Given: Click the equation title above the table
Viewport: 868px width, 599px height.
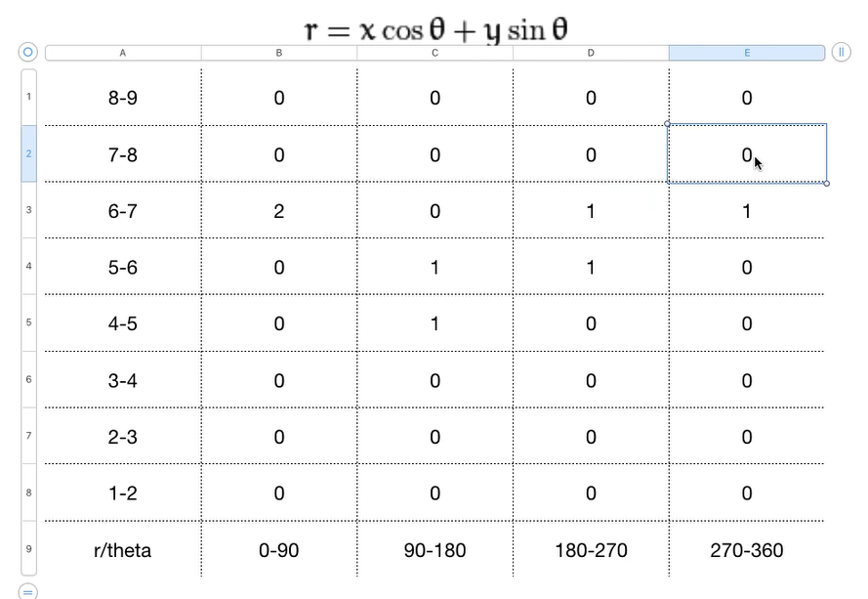Looking at the screenshot, I should tap(436, 29).
